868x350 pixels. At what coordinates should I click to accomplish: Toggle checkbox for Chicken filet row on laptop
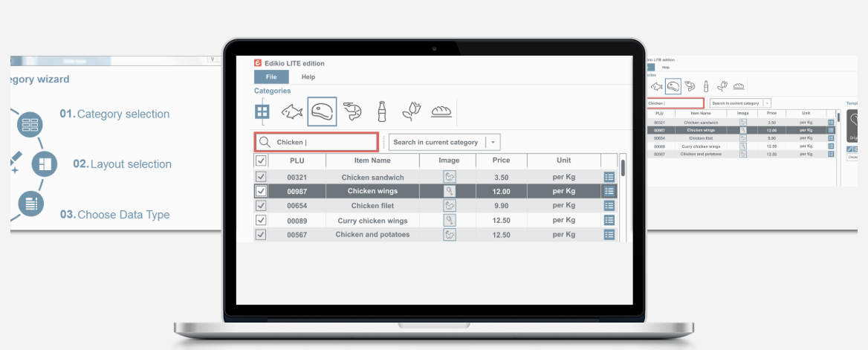(x=261, y=206)
